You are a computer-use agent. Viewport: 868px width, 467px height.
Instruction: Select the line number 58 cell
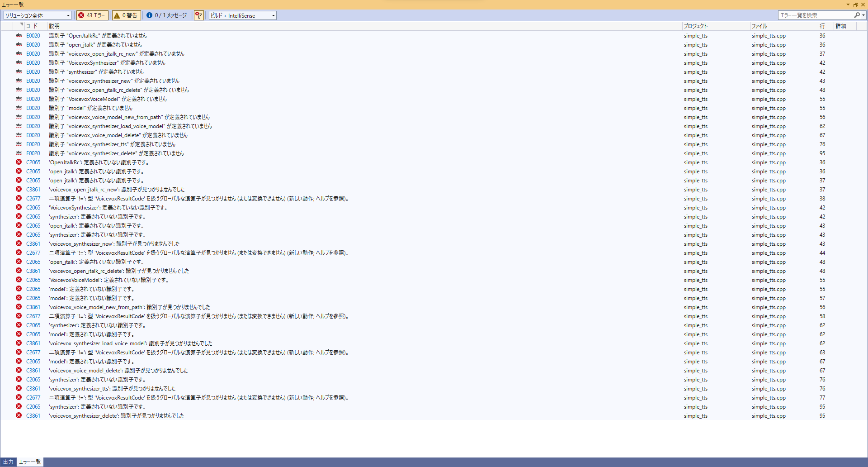tap(822, 316)
